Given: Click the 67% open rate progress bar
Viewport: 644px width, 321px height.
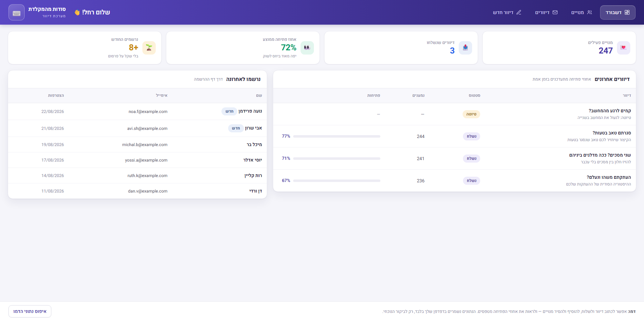Looking at the screenshot, I should click(x=337, y=181).
